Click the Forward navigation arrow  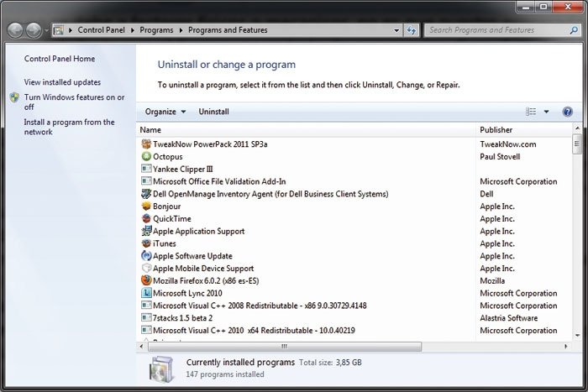point(34,30)
